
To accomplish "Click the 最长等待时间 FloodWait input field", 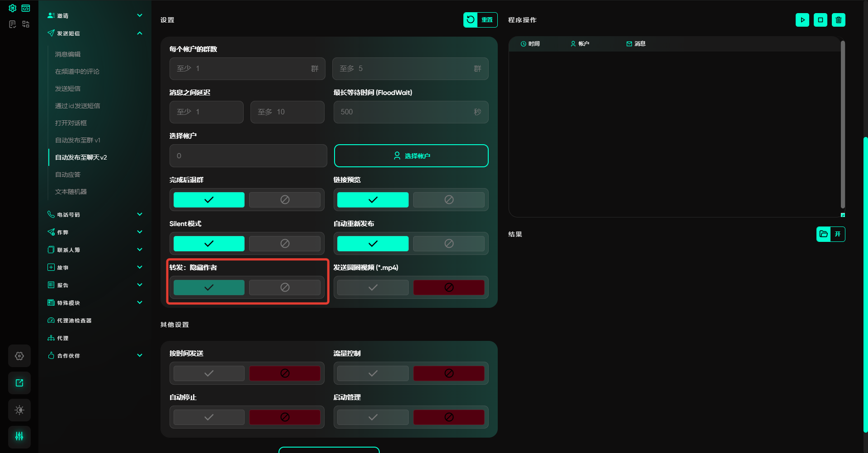I will (405, 112).
